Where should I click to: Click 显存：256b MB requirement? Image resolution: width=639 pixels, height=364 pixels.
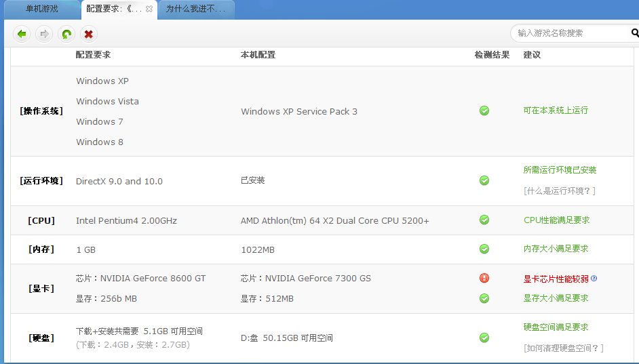coord(106,299)
